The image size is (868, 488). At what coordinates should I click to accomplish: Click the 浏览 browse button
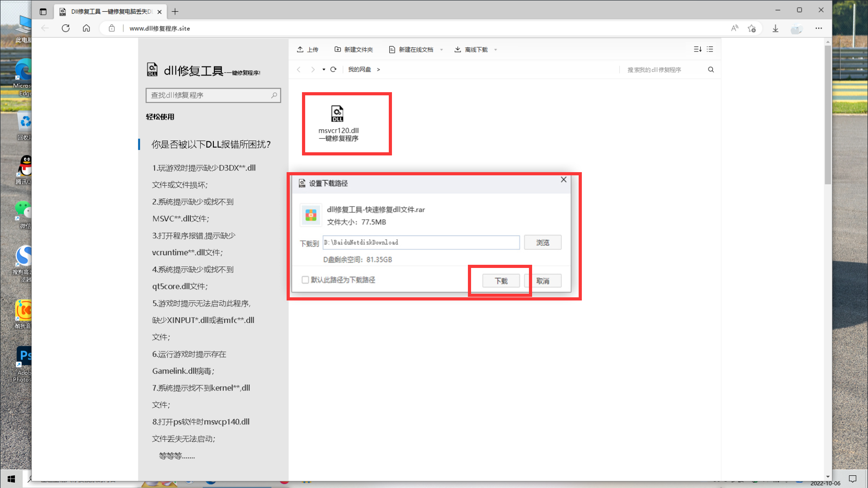(542, 243)
